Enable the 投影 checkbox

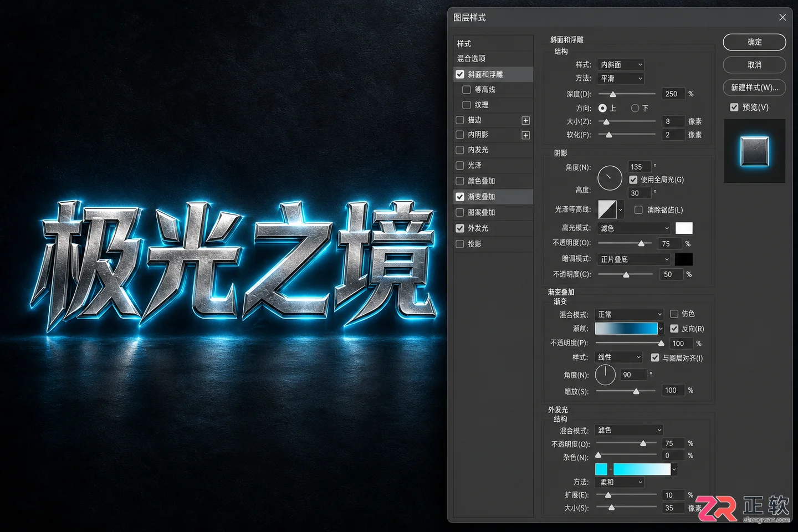click(x=460, y=244)
